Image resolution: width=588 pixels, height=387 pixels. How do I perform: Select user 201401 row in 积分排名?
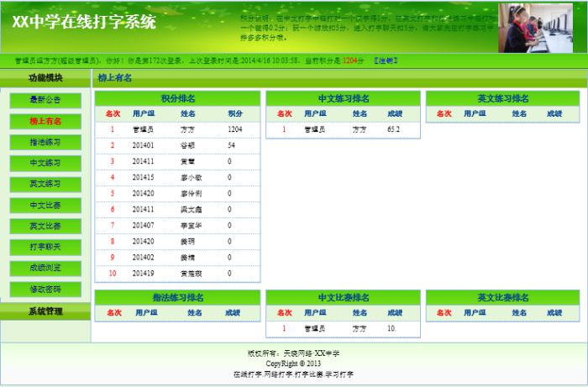[143, 145]
